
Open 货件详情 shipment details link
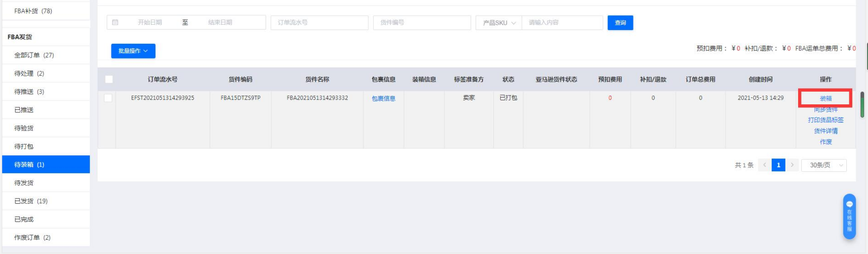point(825,131)
